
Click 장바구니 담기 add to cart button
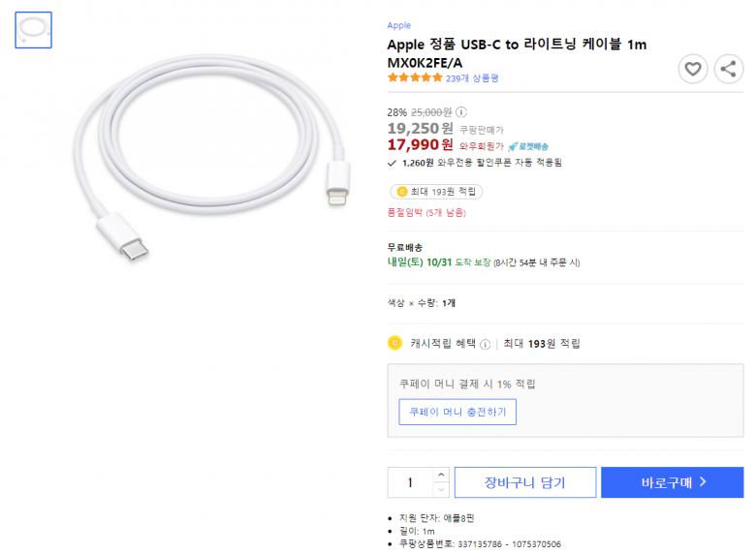coord(524,481)
